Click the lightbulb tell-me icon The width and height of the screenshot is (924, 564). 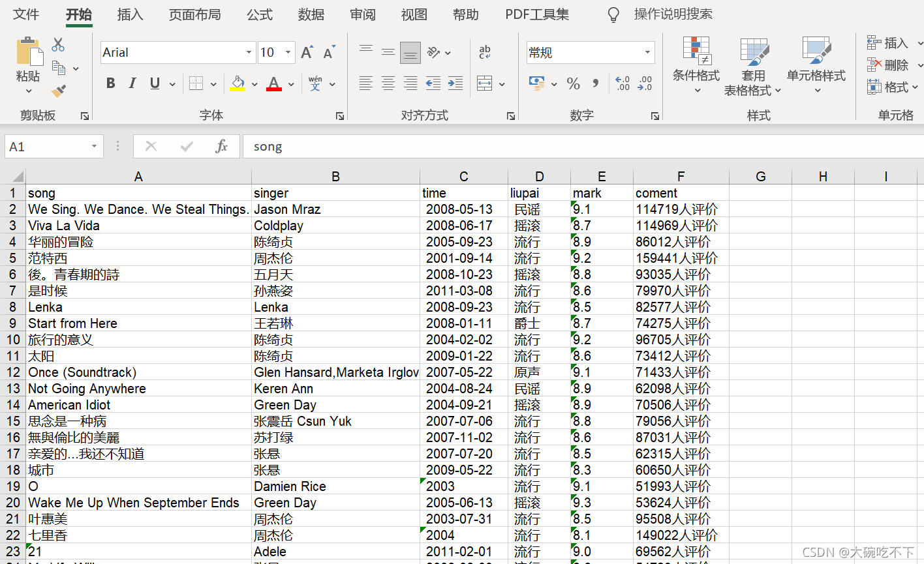(x=613, y=14)
